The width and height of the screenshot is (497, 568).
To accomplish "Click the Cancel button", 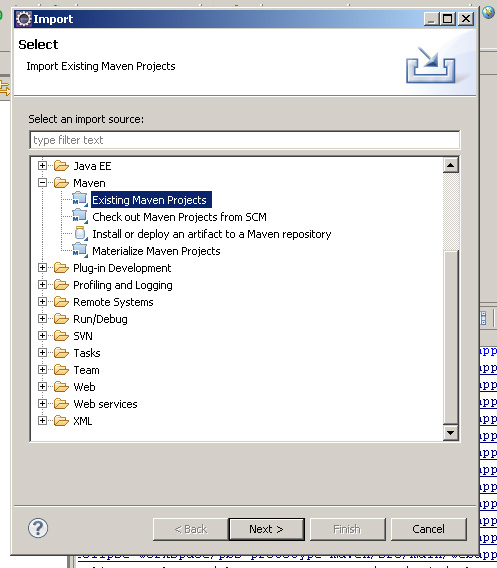I will 429,529.
